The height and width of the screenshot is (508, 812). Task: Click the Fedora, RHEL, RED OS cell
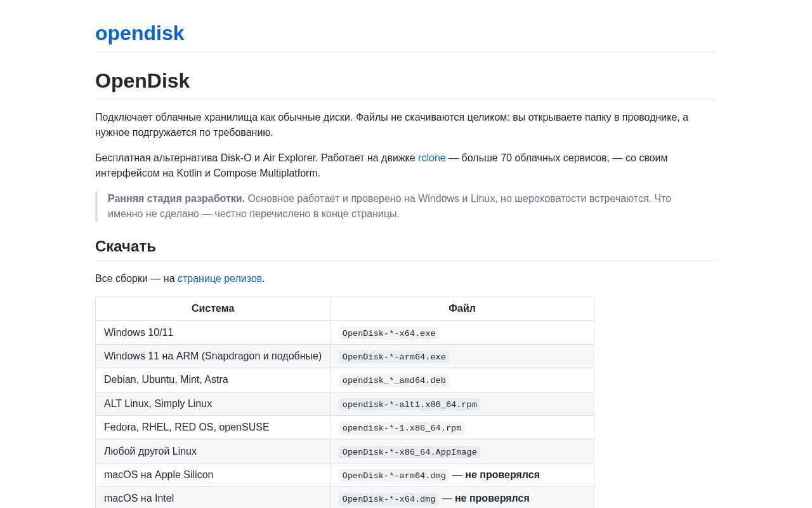(x=213, y=427)
